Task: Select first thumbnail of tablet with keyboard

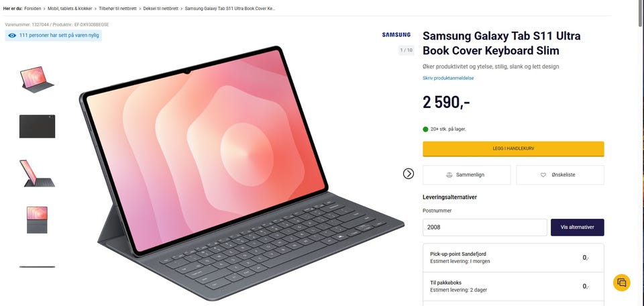Action: (37, 79)
